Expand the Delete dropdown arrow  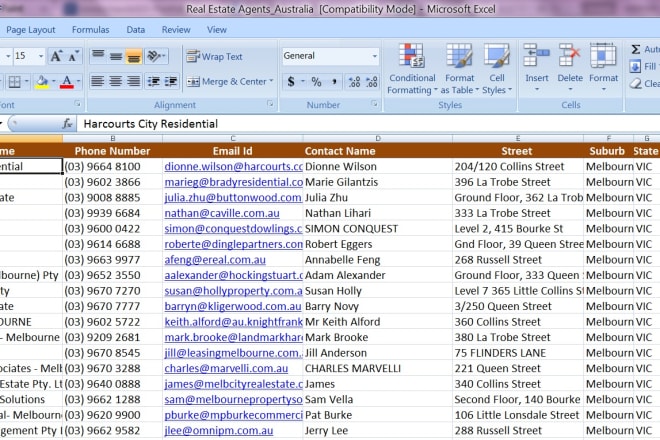[x=570, y=89]
